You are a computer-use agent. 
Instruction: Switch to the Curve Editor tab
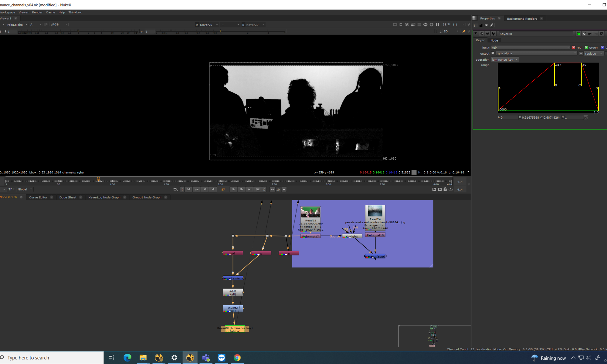(x=38, y=197)
